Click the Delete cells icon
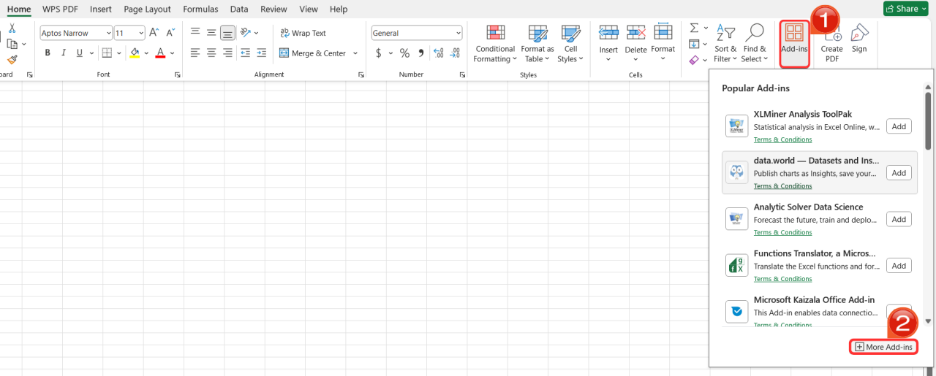This screenshot has width=936, height=376. pyautogui.click(x=636, y=32)
